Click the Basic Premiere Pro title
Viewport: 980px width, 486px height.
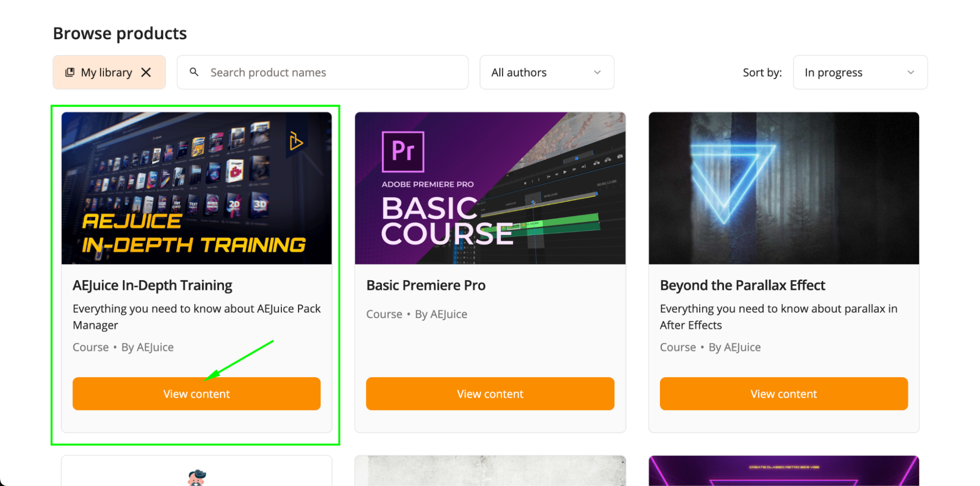[426, 285]
